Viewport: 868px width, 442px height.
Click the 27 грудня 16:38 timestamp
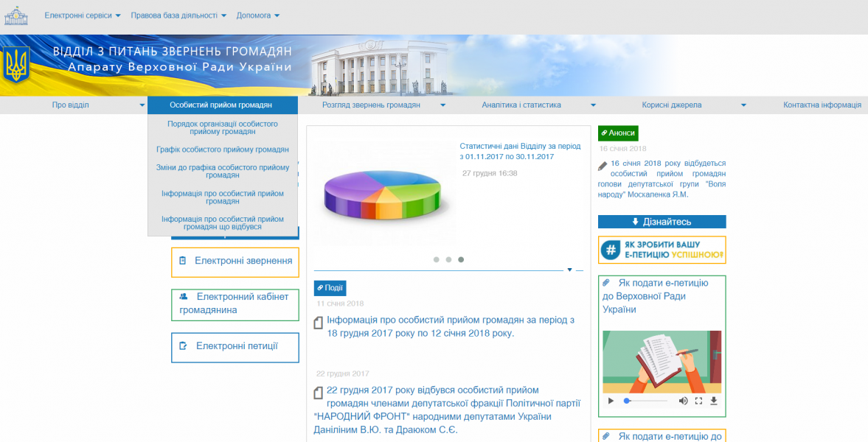[x=490, y=173]
